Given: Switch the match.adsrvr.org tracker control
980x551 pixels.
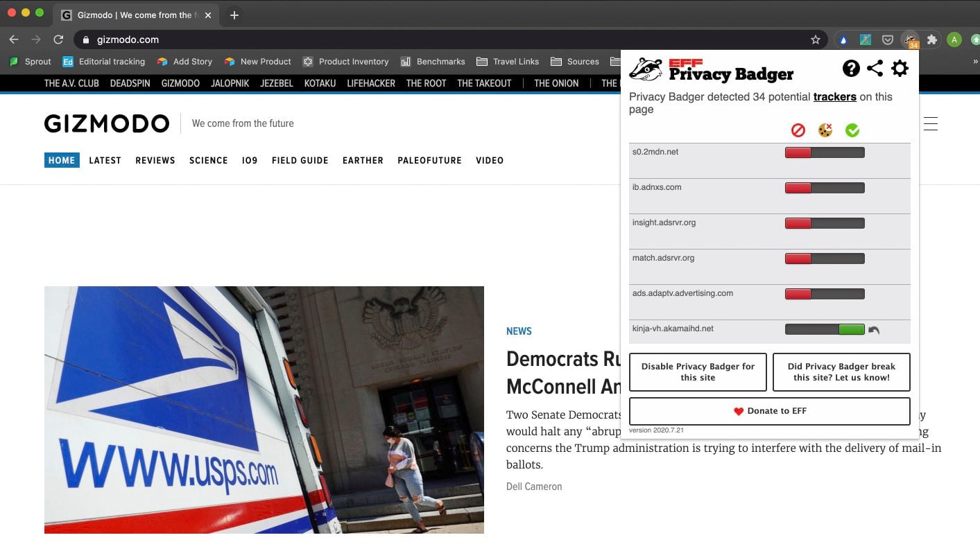Looking at the screenshot, I should 824,259.
